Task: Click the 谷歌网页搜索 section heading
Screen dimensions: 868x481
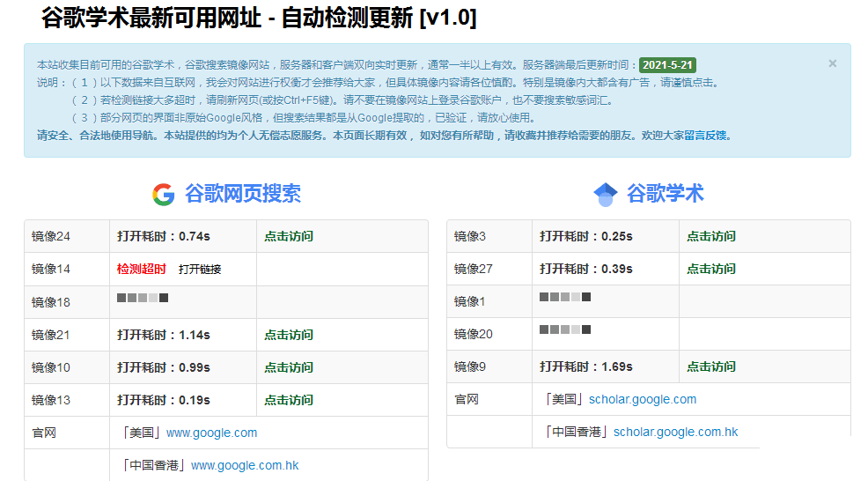Action: click(x=242, y=194)
